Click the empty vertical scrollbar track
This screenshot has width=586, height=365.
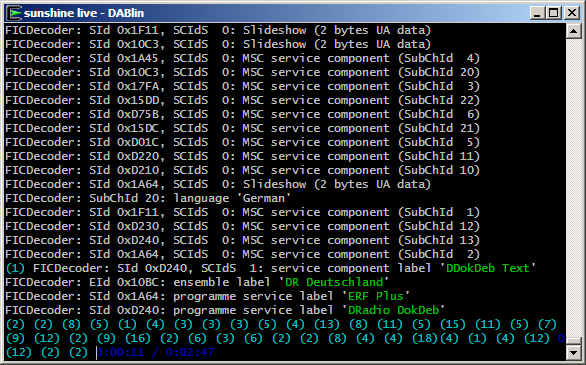[573, 187]
